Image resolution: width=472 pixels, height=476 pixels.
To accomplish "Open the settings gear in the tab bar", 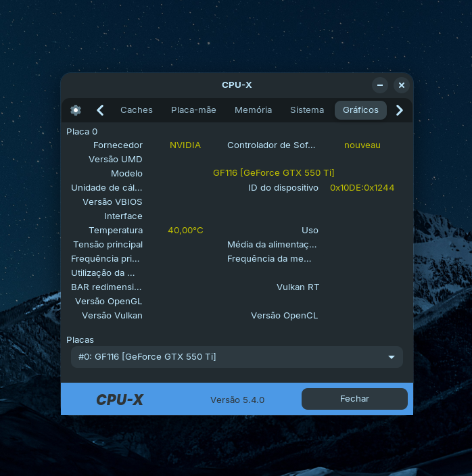I will (76, 110).
